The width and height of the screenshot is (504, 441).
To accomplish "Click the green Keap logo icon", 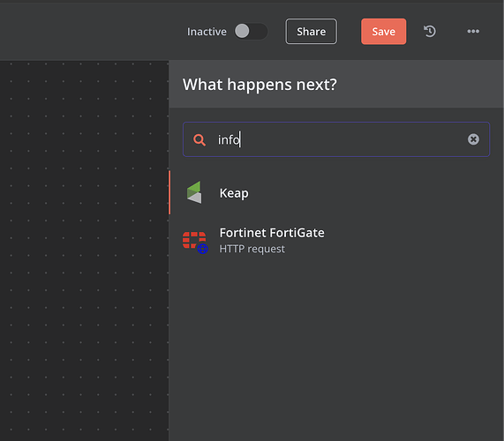I will pyautogui.click(x=194, y=192).
